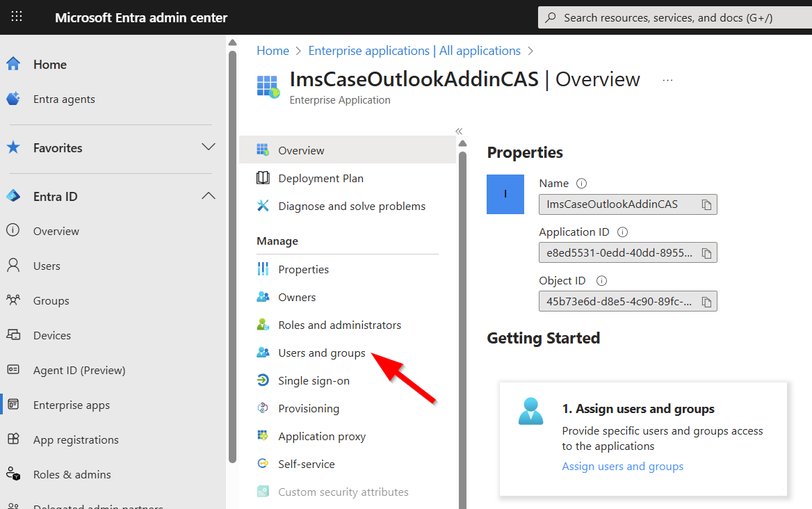Click the Groups icon in sidebar
Viewport: 812px width, 509px height.
point(13,300)
